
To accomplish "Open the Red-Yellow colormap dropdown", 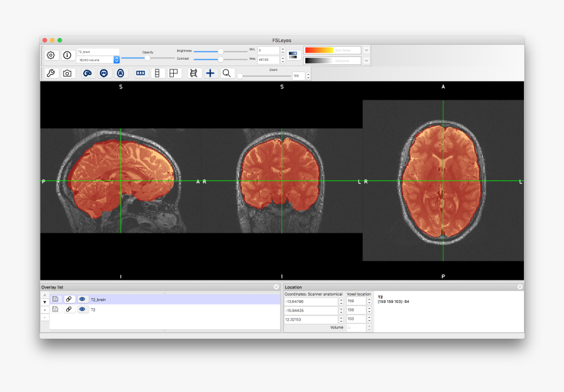I will pos(366,50).
